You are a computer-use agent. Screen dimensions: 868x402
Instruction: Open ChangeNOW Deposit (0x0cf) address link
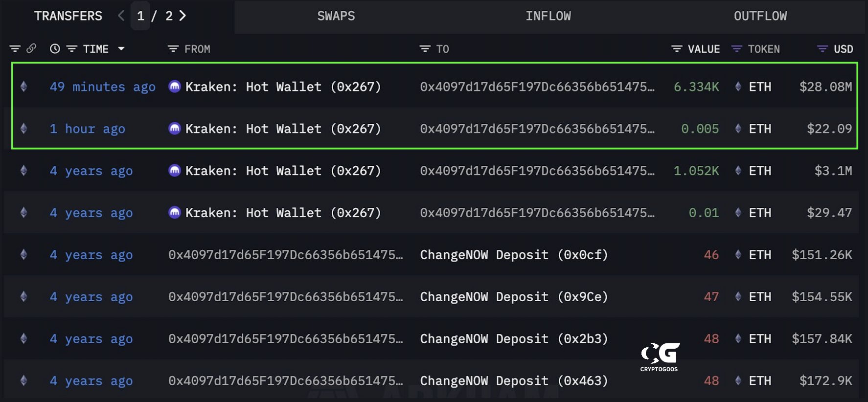tap(514, 255)
